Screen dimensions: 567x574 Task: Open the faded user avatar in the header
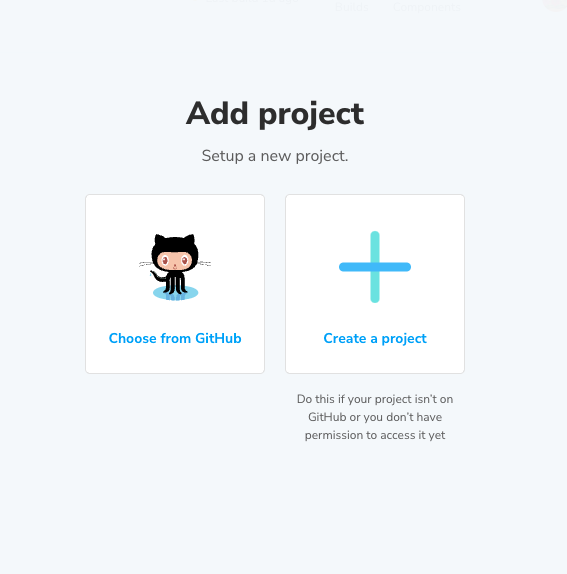[x=556, y=4]
